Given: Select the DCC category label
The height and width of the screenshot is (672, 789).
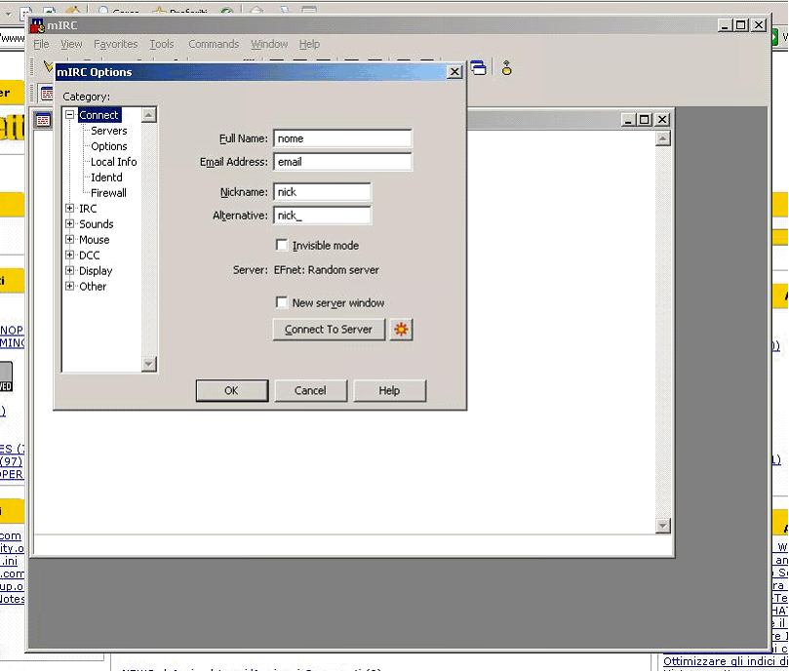Looking at the screenshot, I should (x=89, y=256).
